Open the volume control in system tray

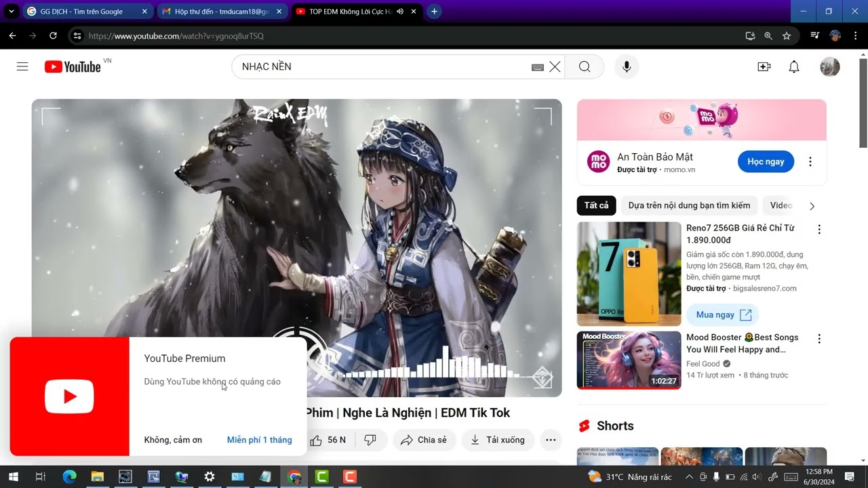[x=757, y=477]
